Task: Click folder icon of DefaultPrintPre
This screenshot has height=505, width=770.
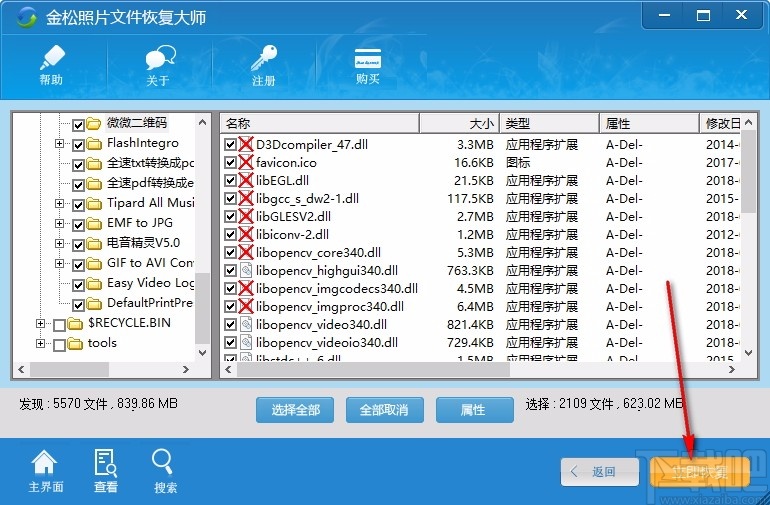Action: (94, 304)
